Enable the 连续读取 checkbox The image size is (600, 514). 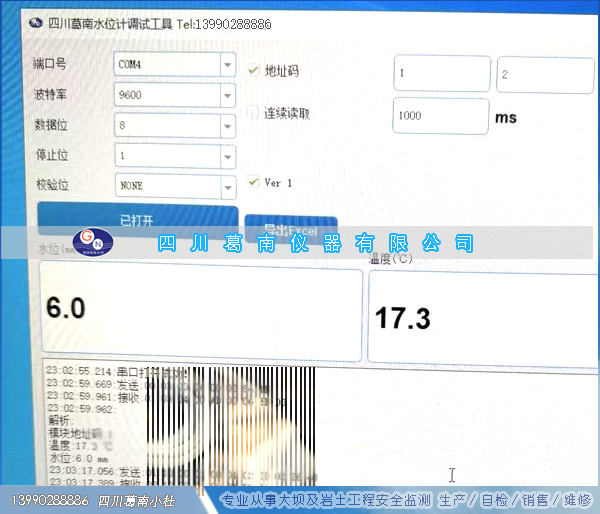click(253, 112)
